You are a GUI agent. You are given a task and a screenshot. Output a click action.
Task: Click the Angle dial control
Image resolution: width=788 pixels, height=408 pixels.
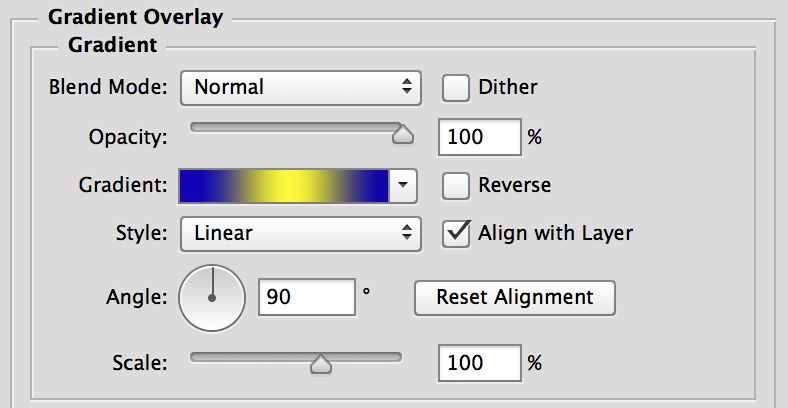(x=212, y=298)
